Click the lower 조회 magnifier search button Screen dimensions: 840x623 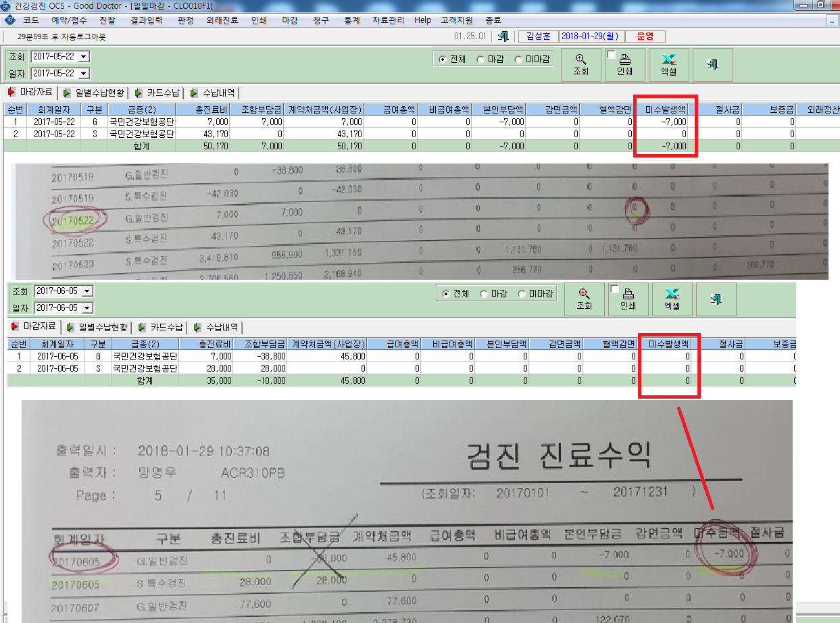click(x=584, y=299)
